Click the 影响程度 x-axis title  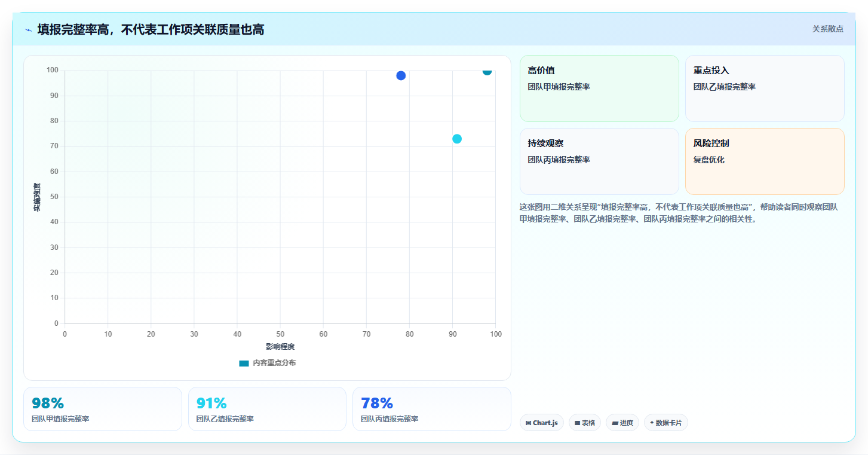point(280,347)
